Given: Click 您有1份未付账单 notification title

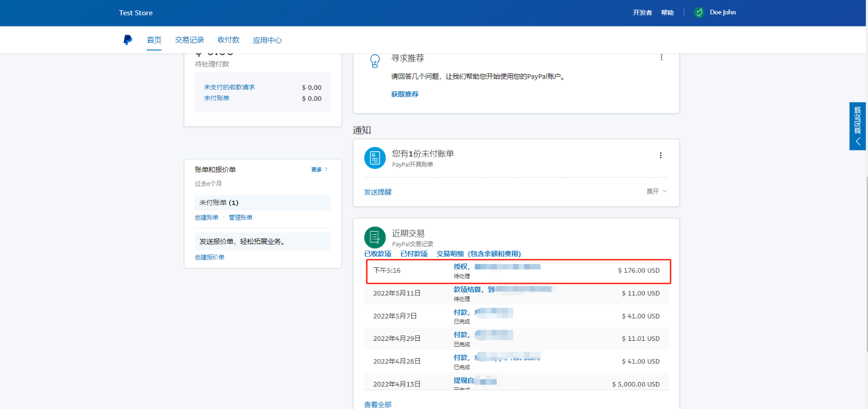Looking at the screenshot, I should point(423,154).
